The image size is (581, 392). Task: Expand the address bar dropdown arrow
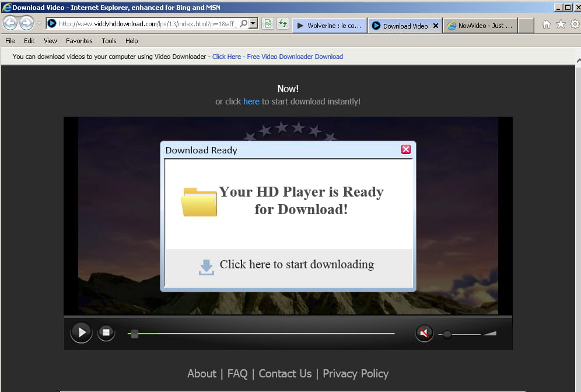[253, 24]
